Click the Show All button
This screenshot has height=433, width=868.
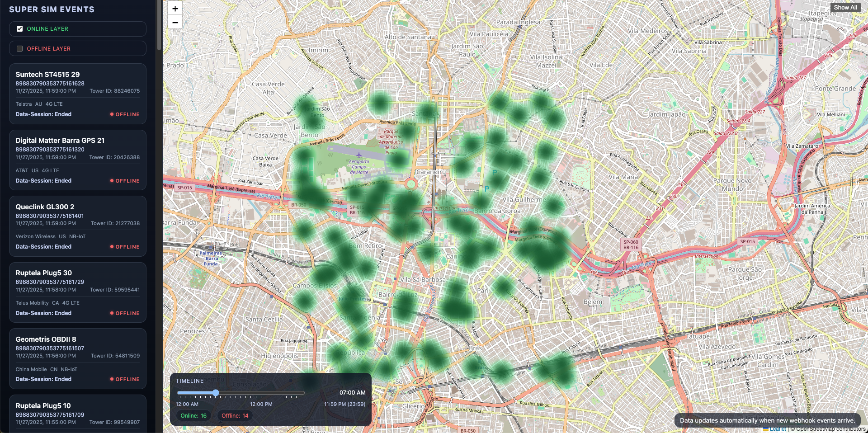tap(846, 7)
